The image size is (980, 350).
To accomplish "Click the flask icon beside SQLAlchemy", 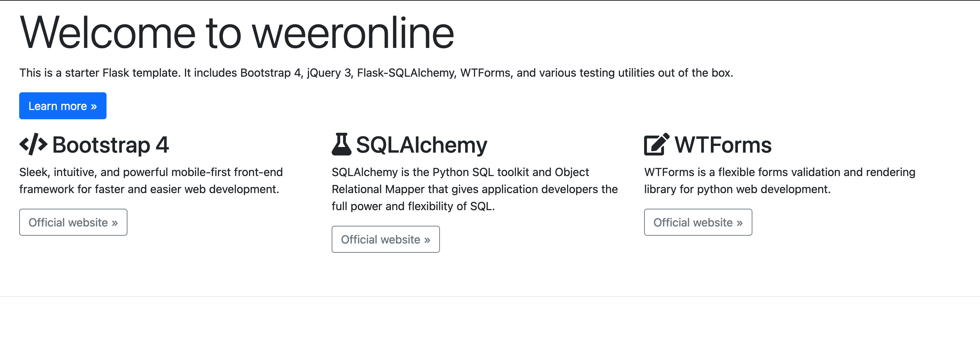I will pos(341,144).
